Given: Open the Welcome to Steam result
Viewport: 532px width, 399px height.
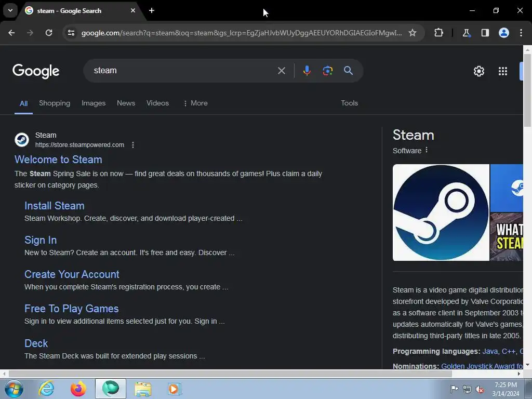Looking at the screenshot, I should tap(58, 159).
